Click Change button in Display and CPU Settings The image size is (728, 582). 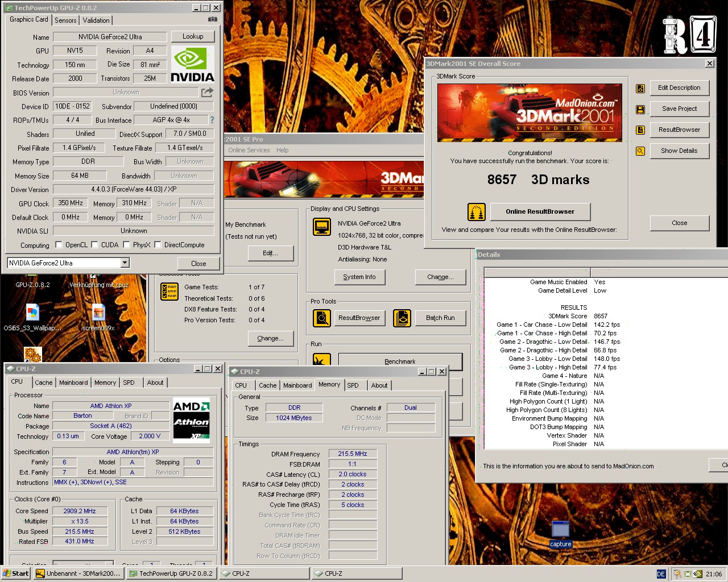pyautogui.click(x=440, y=277)
